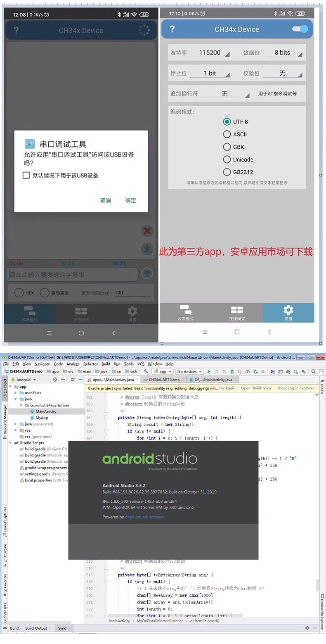Image resolution: width=326 pixels, height=644 pixels.
Task: Click the collapse-all icon in Project panel
Action: pos(63,380)
